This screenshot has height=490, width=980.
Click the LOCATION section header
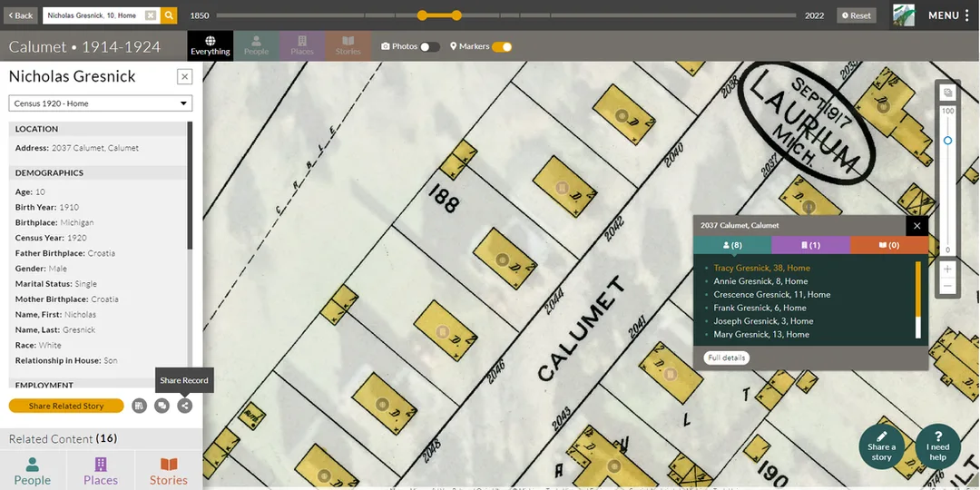(97, 129)
